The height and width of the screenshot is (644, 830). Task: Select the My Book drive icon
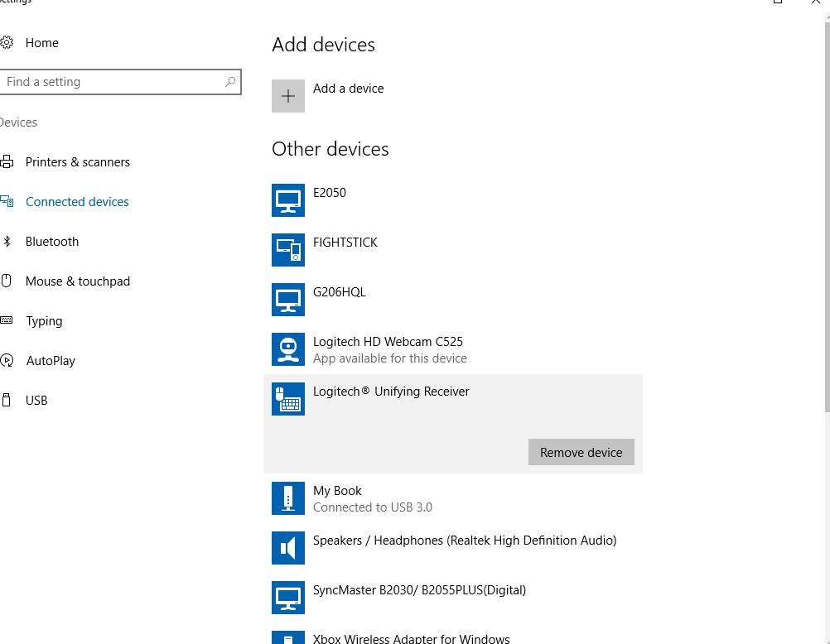(288, 498)
